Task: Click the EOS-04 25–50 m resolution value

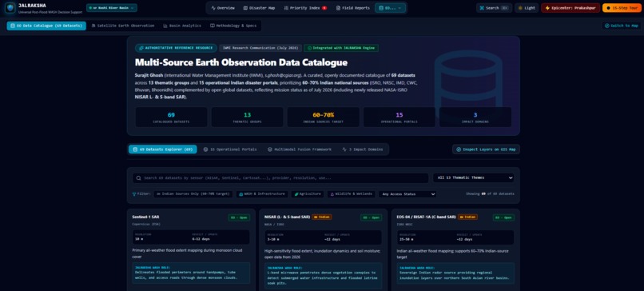Action: click(406, 239)
